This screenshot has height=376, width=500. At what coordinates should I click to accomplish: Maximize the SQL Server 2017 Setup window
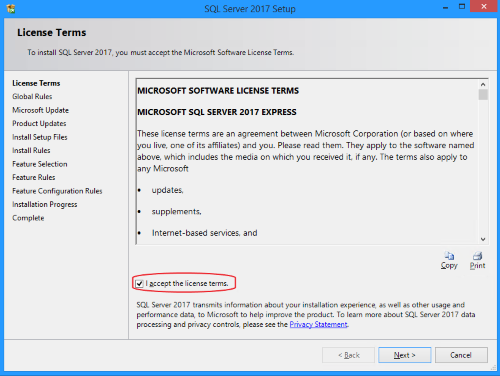462,7
